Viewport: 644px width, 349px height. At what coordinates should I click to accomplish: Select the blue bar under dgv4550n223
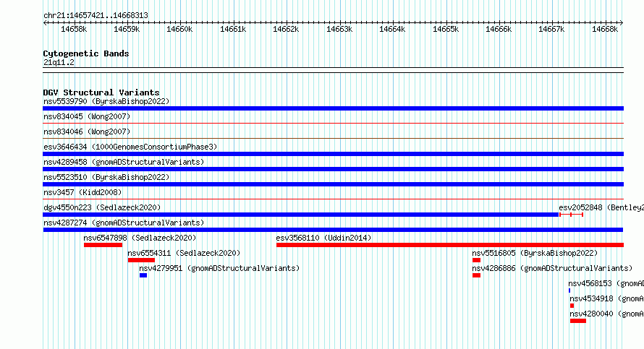301,215
